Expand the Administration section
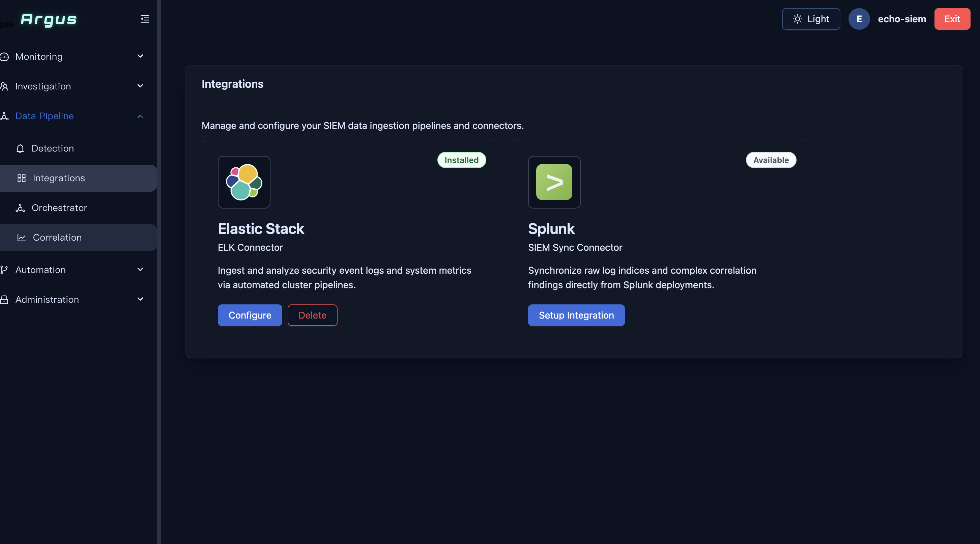 [x=140, y=299]
